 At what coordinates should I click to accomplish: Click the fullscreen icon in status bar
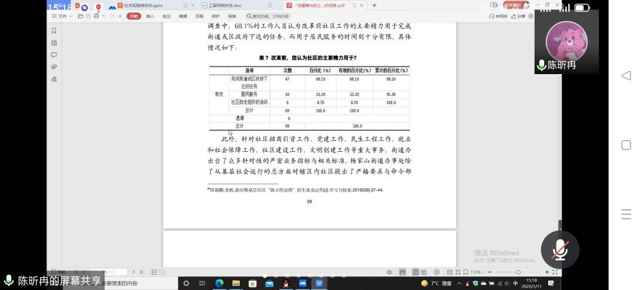pos(555,272)
